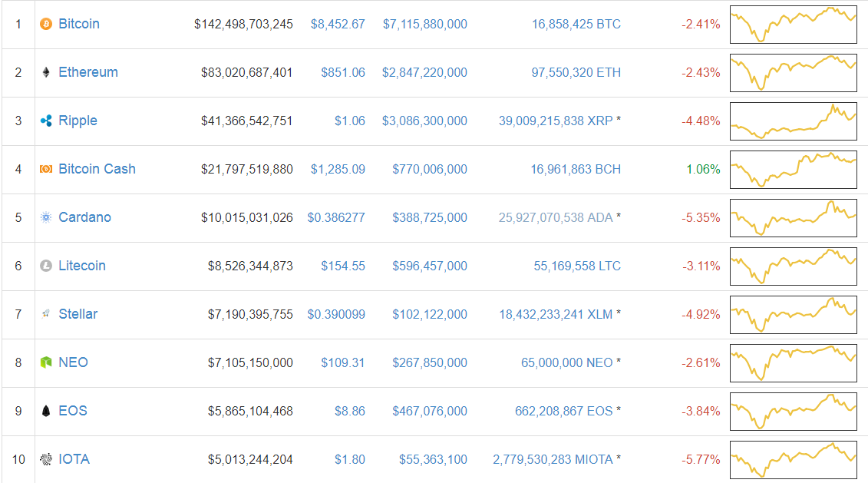This screenshot has height=483, width=868.
Task: Click supply 97,550,320 ETH
Action: 576,72
